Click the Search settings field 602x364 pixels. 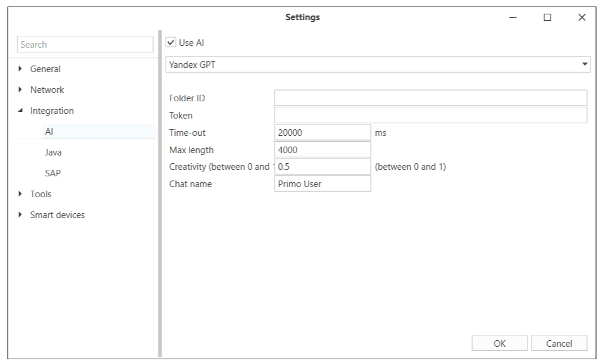coord(85,44)
